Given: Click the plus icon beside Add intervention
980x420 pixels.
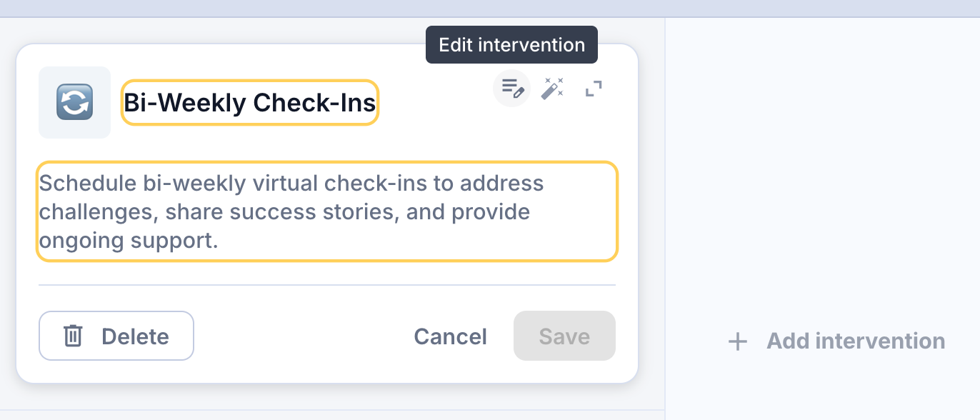Looking at the screenshot, I should coord(737,341).
